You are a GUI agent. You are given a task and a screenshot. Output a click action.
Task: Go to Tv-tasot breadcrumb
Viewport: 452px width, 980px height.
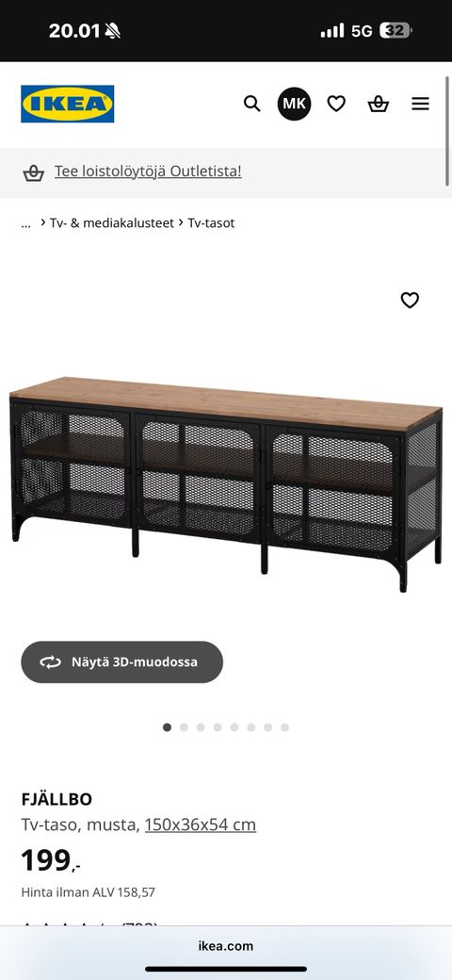[x=211, y=223]
